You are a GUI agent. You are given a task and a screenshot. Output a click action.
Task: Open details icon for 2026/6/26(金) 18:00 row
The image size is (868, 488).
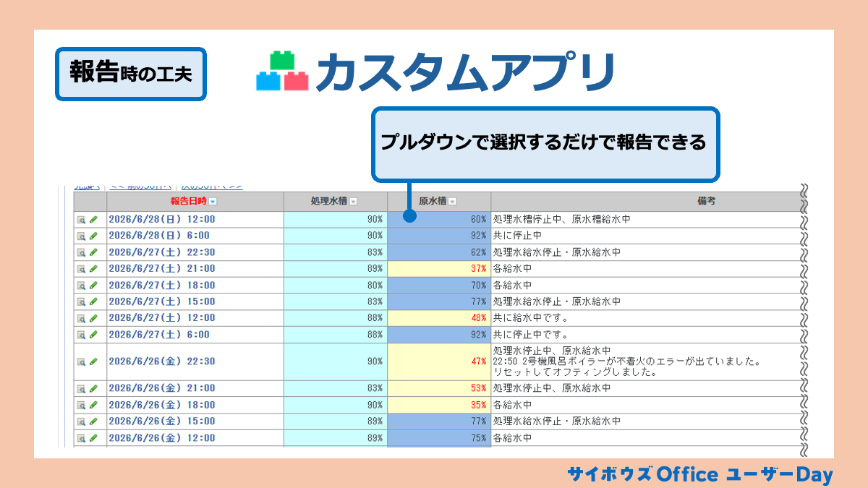tap(82, 405)
